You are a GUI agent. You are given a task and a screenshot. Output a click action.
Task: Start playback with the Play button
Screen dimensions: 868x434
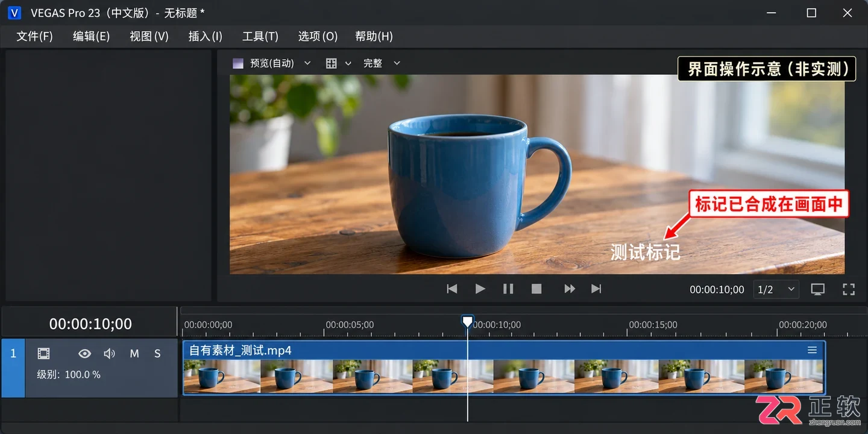(x=480, y=289)
